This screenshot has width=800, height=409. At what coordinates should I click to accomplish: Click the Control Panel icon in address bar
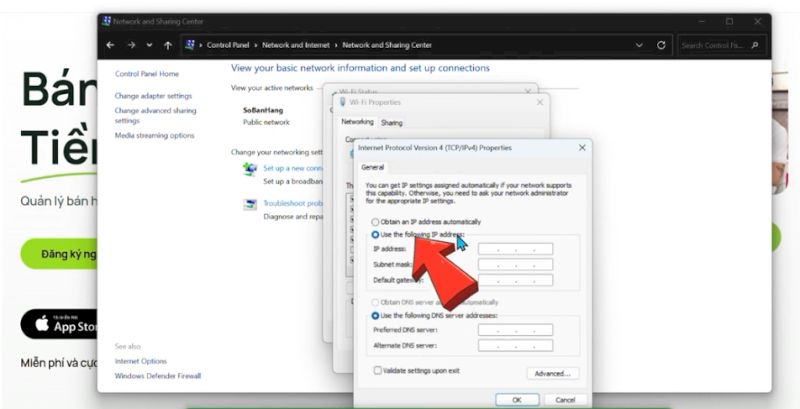(x=189, y=45)
